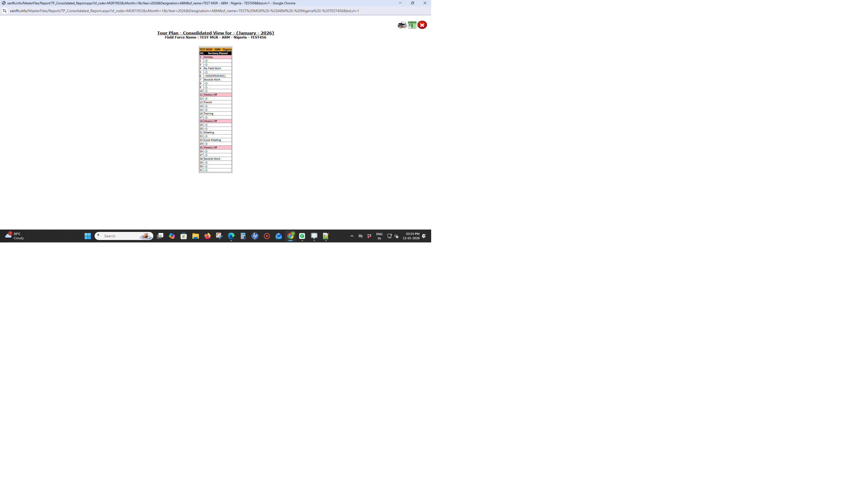
Task: Open Outlook from the taskbar
Action: (x=278, y=236)
